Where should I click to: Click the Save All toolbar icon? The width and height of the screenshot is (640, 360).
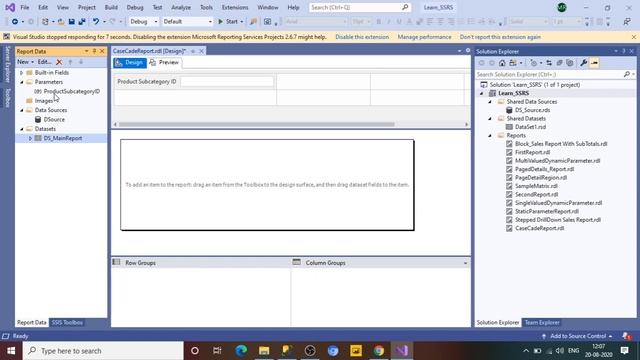click(x=82, y=22)
